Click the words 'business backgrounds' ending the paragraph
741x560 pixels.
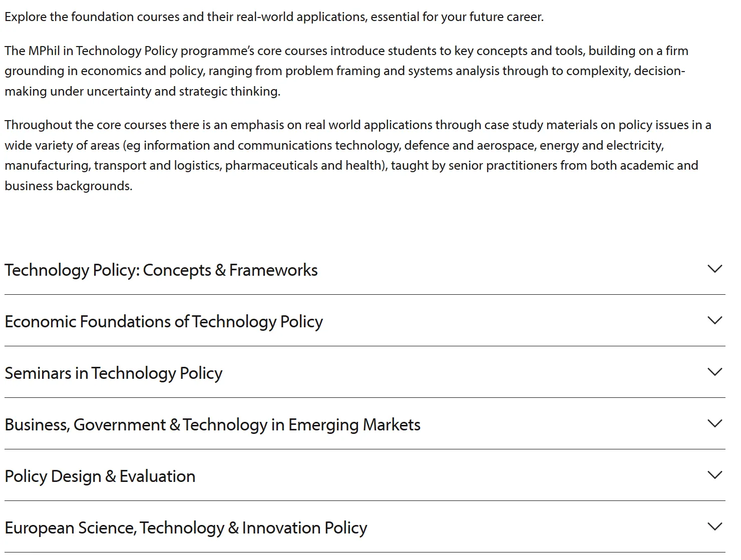(x=68, y=186)
